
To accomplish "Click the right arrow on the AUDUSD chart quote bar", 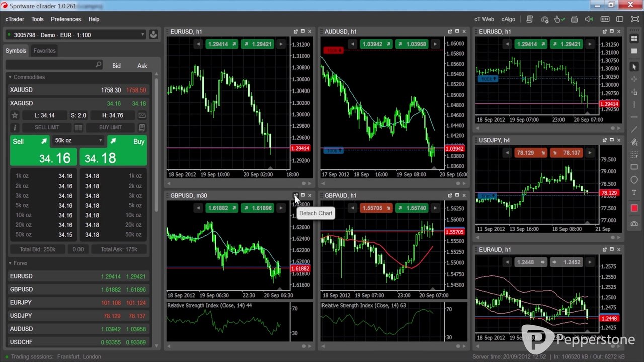I will [x=435, y=44].
